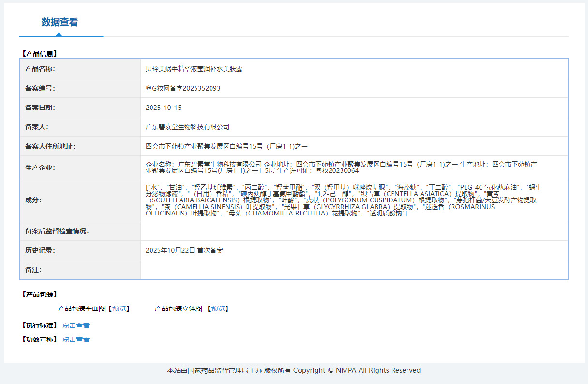Select history record 2025年10月22日 首次备案
This screenshot has width=588, height=384.
point(184,250)
